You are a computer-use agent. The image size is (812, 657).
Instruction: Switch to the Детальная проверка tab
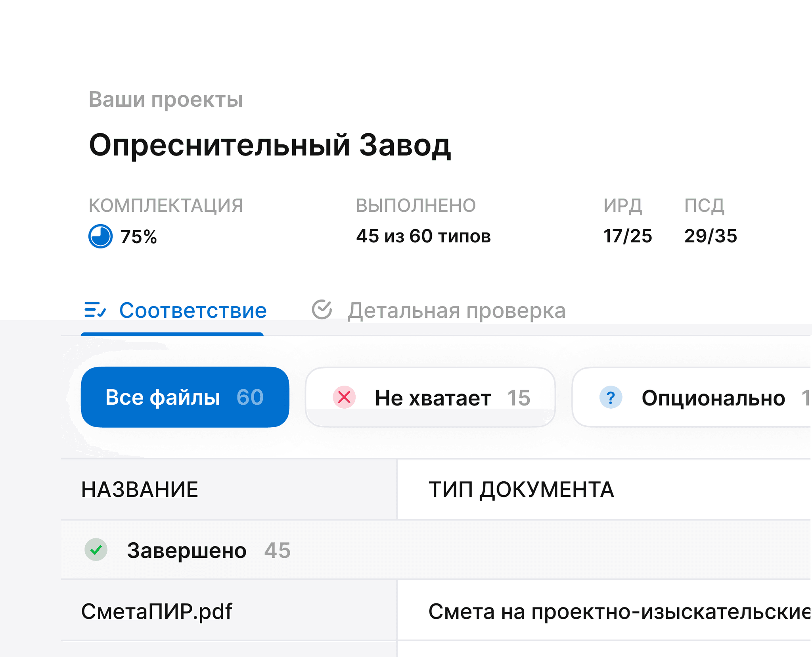[456, 311]
